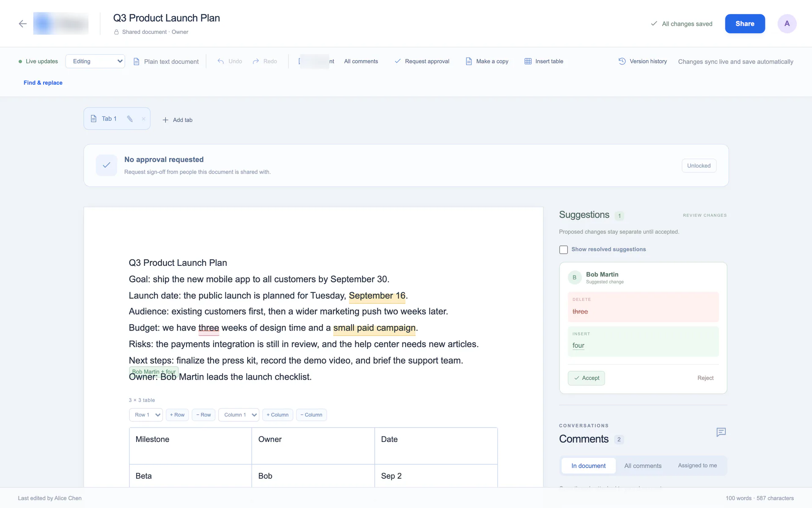Click the Unlocked status button
The width and height of the screenshot is (812, 508).
(699, 166)
